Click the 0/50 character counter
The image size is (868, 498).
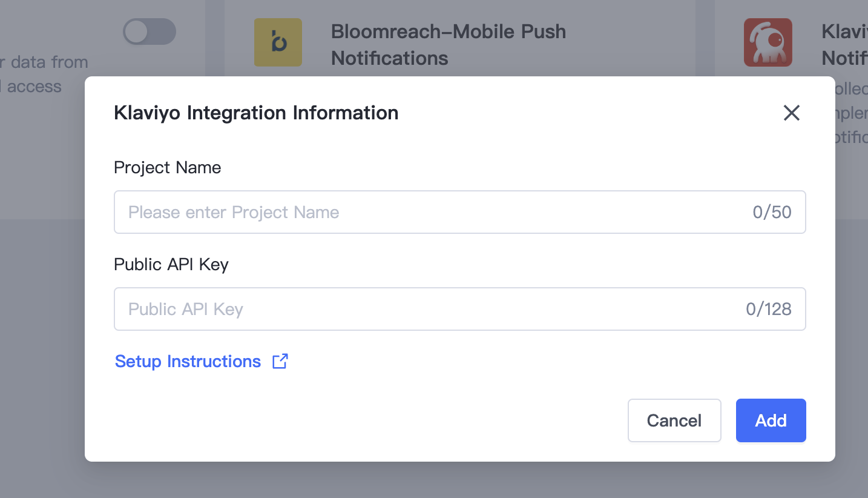(772, 212)
